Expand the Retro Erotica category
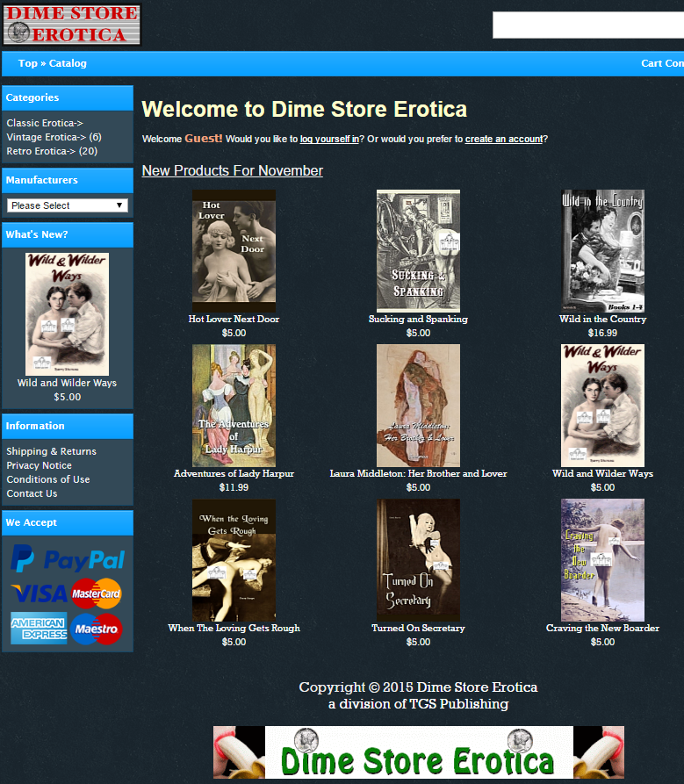 tap(42, 151)
